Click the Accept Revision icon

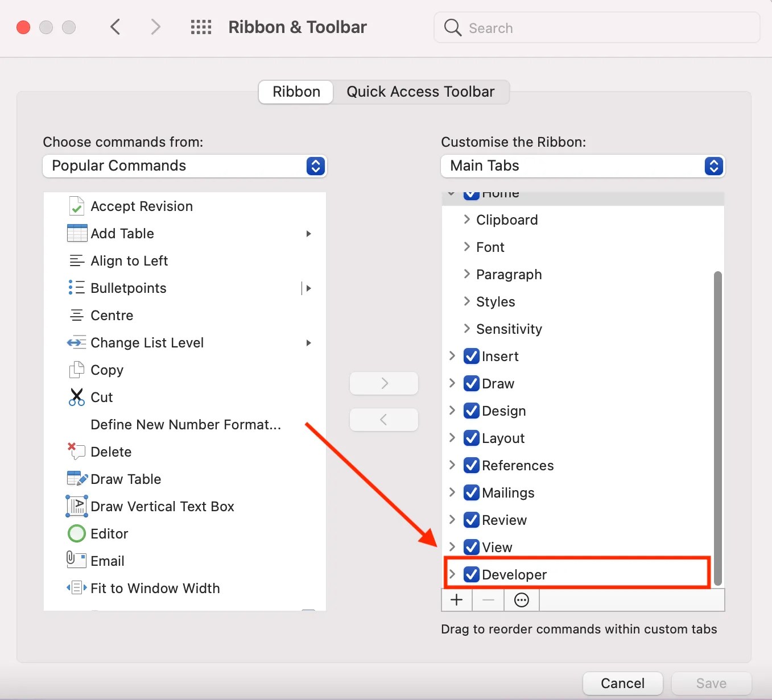[76, 206]
